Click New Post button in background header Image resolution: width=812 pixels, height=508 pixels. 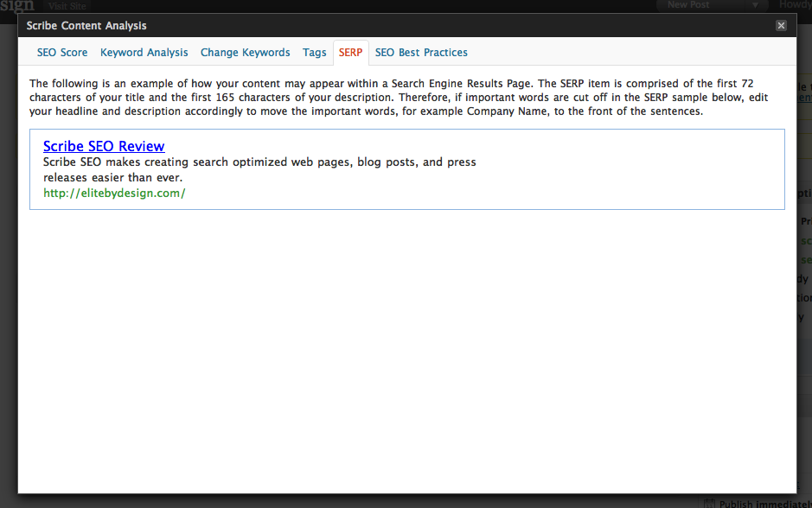pyautogui.click(x=688, y=5)
